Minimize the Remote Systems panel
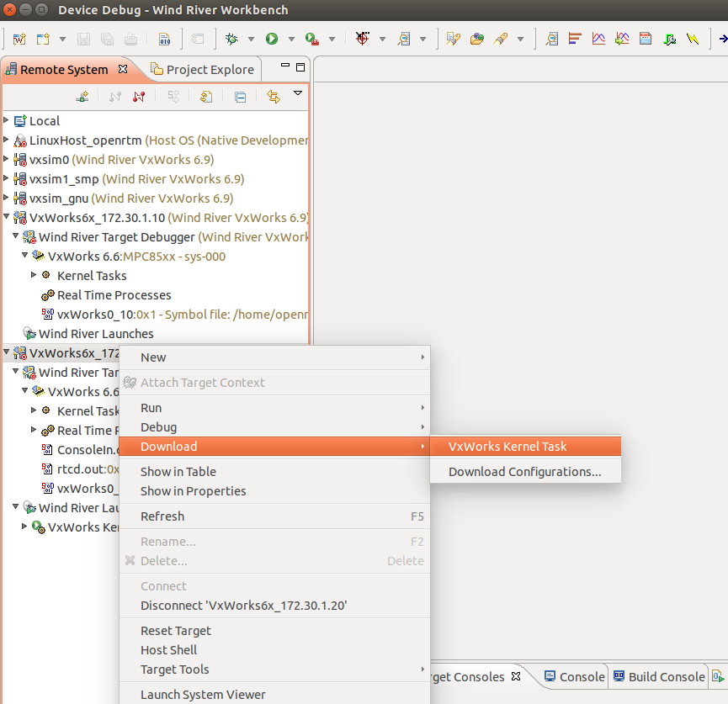 (x=285, y=66)
